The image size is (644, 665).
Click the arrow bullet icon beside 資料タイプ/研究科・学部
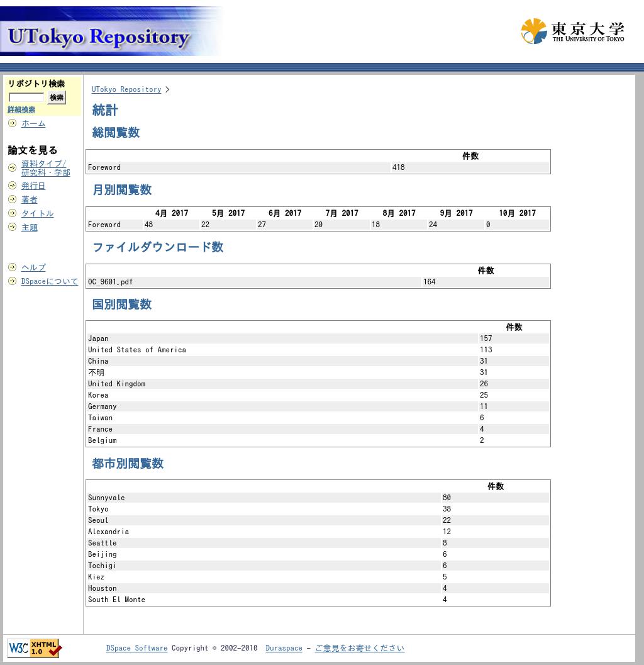coord(13,168)
